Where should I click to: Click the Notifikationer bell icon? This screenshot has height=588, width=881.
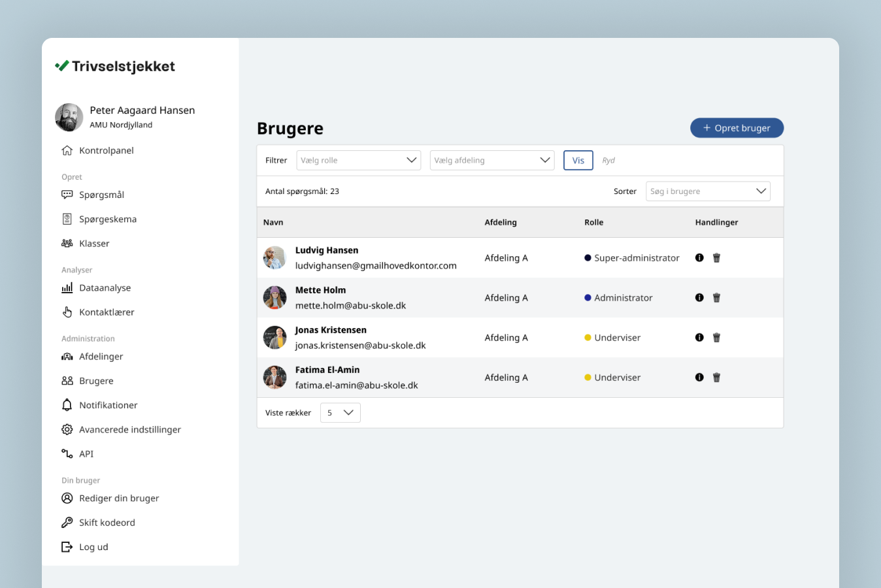tap(67, 405)
